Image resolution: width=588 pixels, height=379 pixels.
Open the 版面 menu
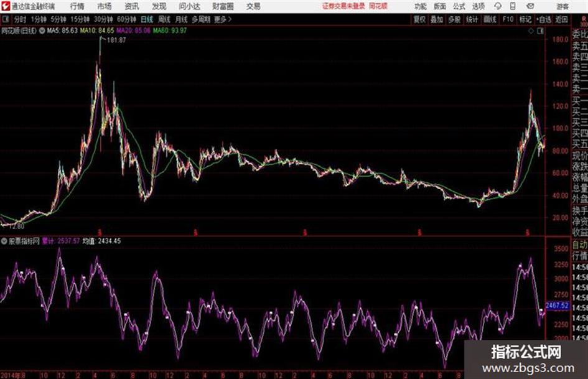point(440,6)
